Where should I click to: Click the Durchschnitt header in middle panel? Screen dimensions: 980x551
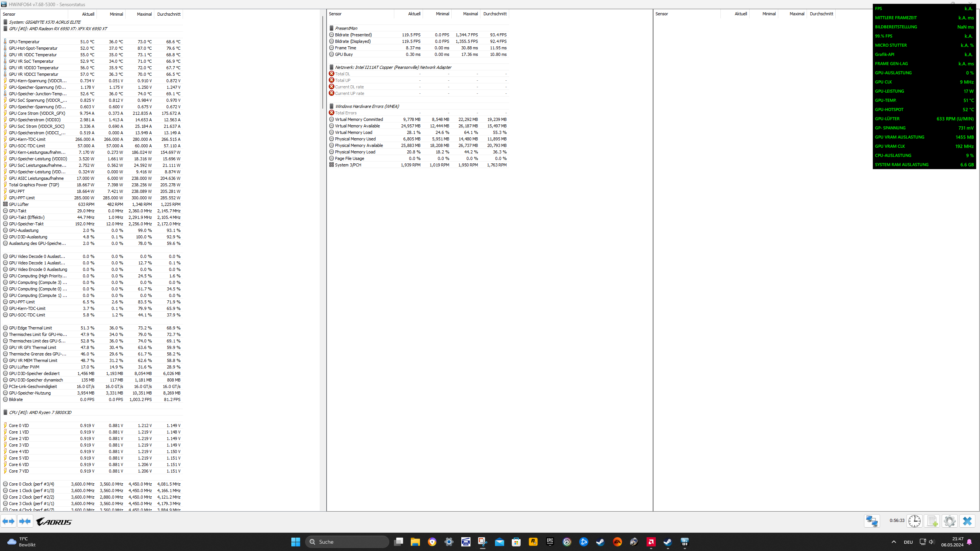[x=495, y=14]
